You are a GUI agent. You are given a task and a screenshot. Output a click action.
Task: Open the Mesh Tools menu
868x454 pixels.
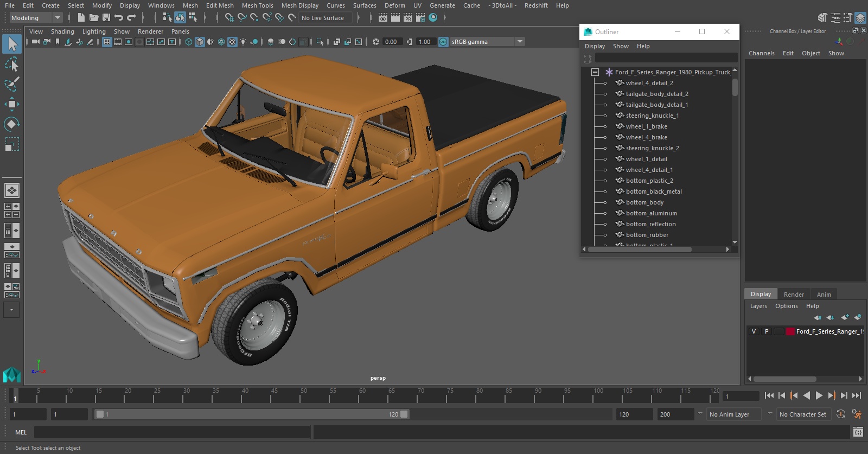coord(257,5)
